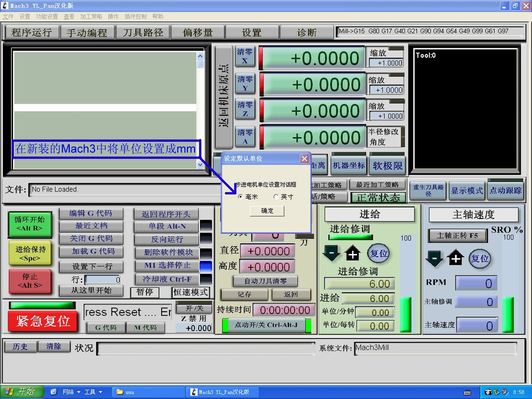The image size is (532, 399).
Task: Switch to 手动编程 tab
Action: 87,32
